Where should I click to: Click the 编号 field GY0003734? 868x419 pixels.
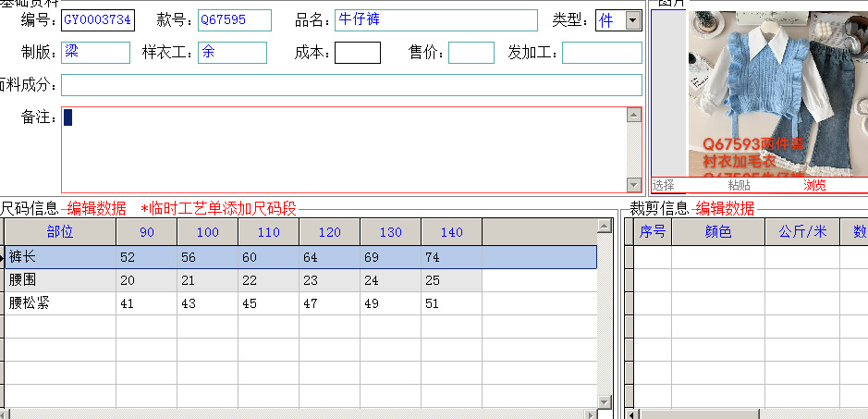97,20
